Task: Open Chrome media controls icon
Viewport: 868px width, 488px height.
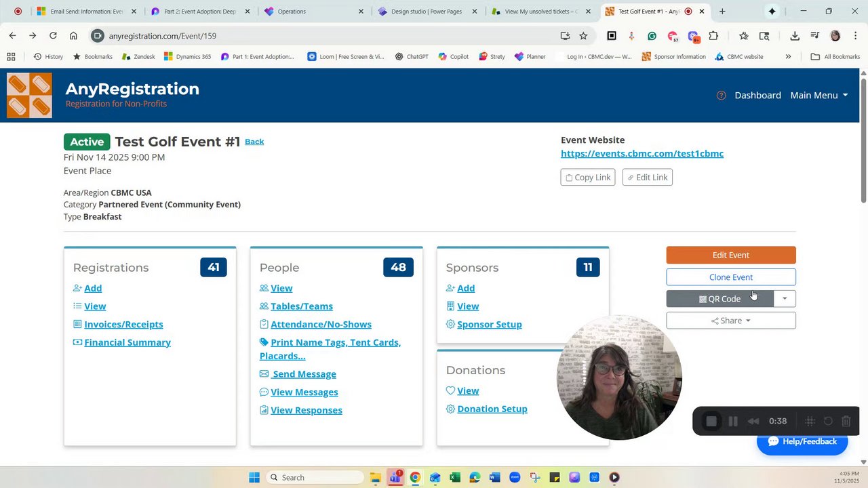Action: (815, 36)
